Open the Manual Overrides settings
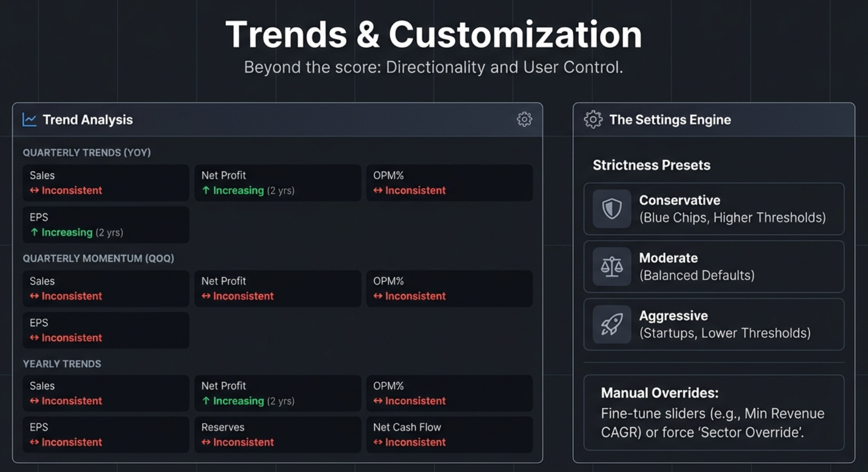Viewport: 868px width, 472px height. [660, 392]
